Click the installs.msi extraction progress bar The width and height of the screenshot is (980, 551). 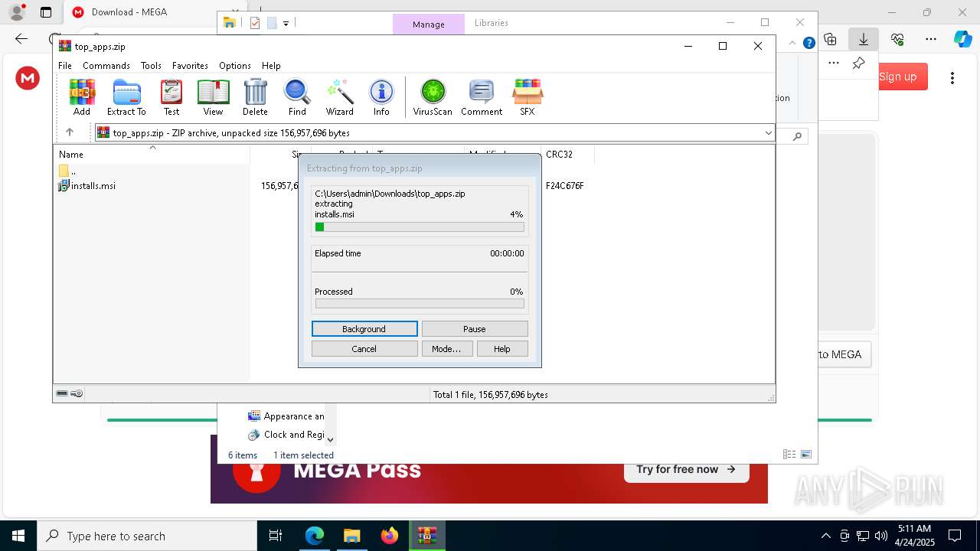420,227
